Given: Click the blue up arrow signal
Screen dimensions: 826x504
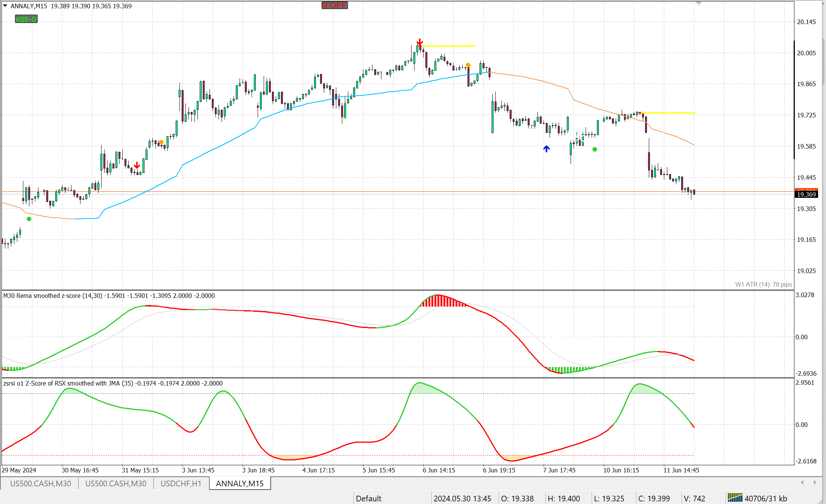Looking at the screenshot, I should 547,149.
